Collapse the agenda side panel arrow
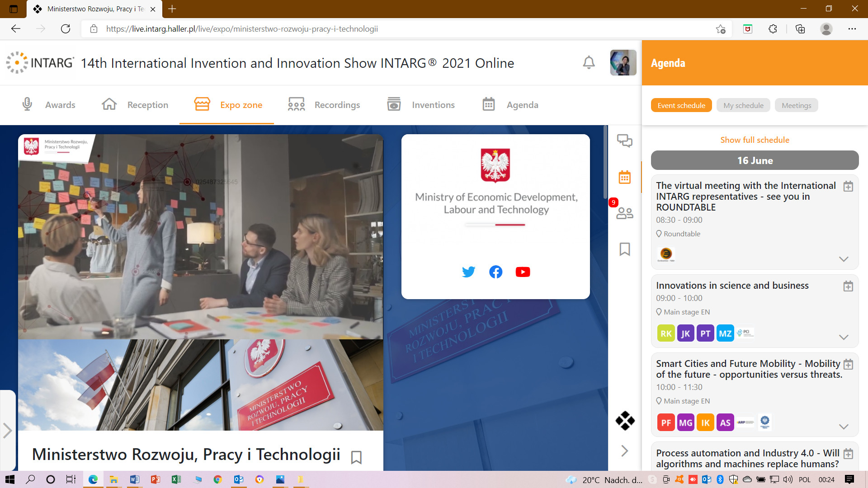 [x=625, y=450]
